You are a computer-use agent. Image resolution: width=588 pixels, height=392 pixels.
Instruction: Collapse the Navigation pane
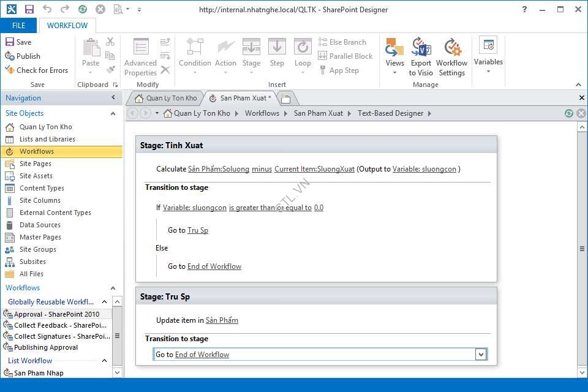(x=113, y=98)
